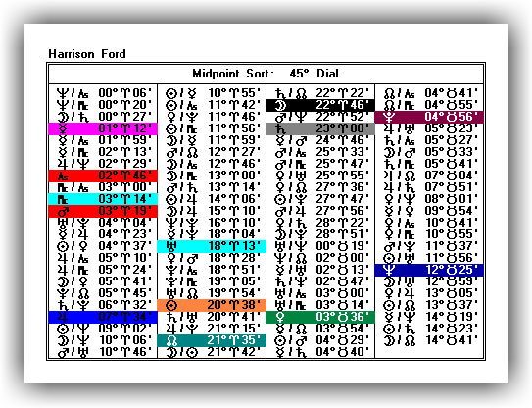Click Moon/Pluto midpoint at 28° Aries 51'
This screenshot has width=532, height=408.
(x=321, y=234)
